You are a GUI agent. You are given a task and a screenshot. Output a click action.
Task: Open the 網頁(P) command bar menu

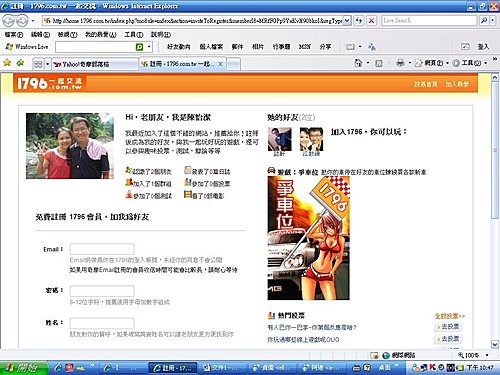pos(431,63)
